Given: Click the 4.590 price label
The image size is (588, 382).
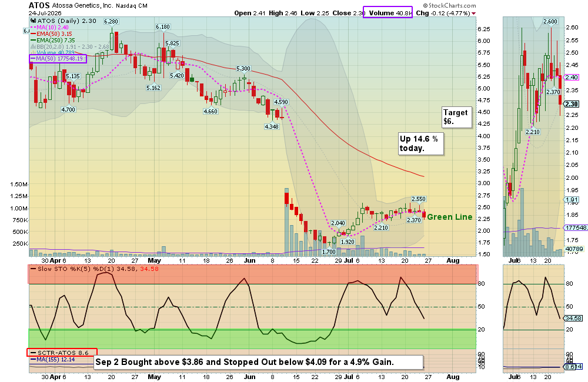Looking at the screenshot, I should [x=281, y=102].
